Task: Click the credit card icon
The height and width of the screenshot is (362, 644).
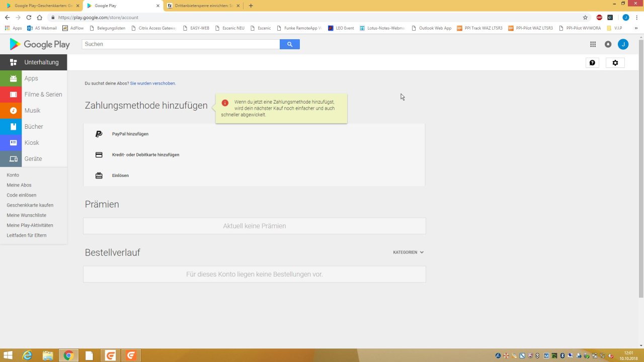Action: pyautogui.click(x=99, y=155)
